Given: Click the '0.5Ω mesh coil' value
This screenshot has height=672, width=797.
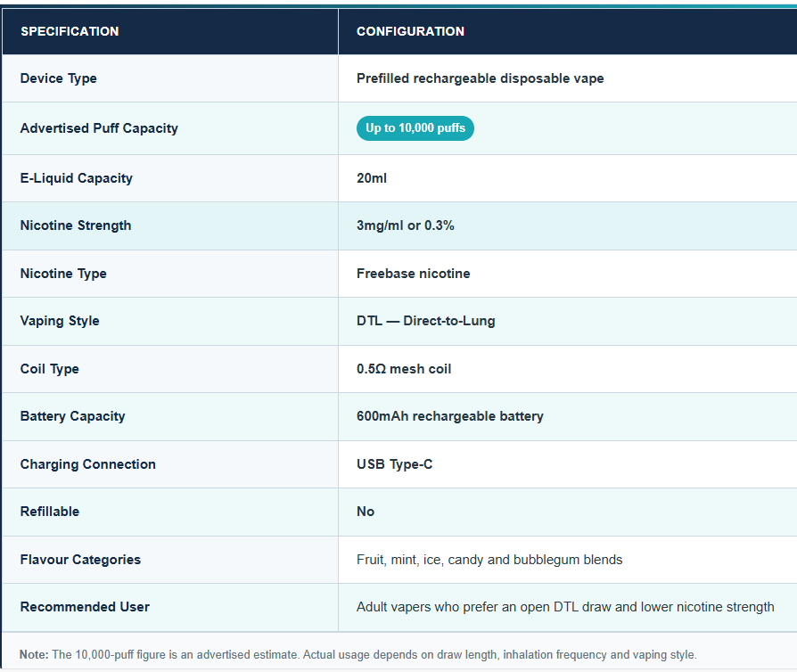Looking at the screenshot, I should (404, 369).
